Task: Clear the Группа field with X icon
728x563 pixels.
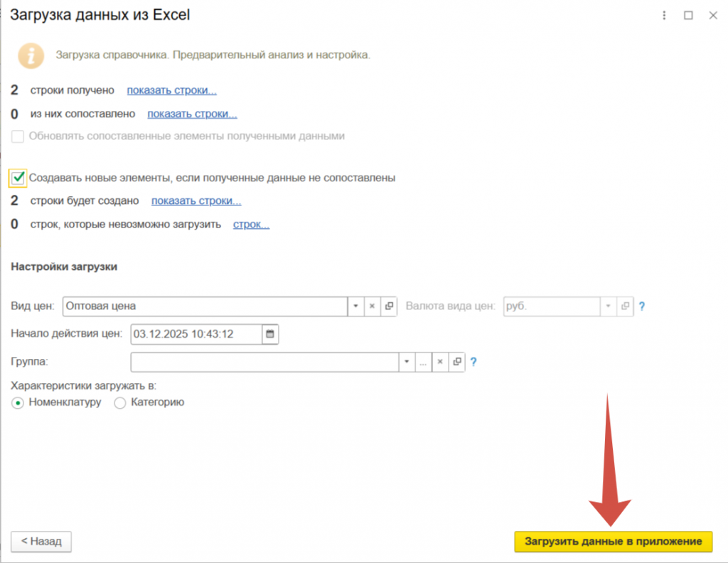Action: tap(440, 362)
